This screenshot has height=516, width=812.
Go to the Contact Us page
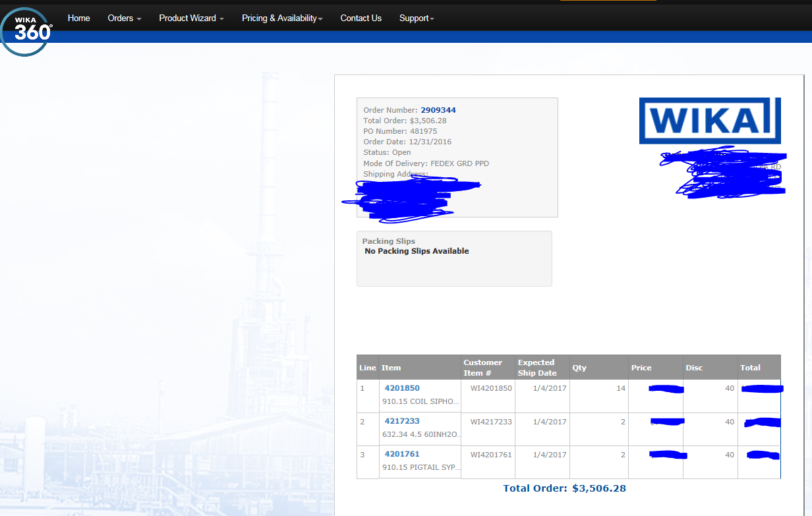pyautogui.click(x=361, y=18)
